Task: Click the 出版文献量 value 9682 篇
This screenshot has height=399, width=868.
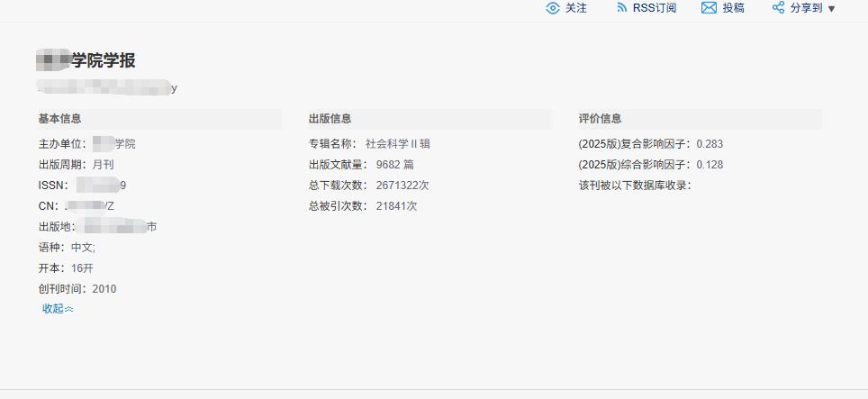Action: click(x=394, y=164)
